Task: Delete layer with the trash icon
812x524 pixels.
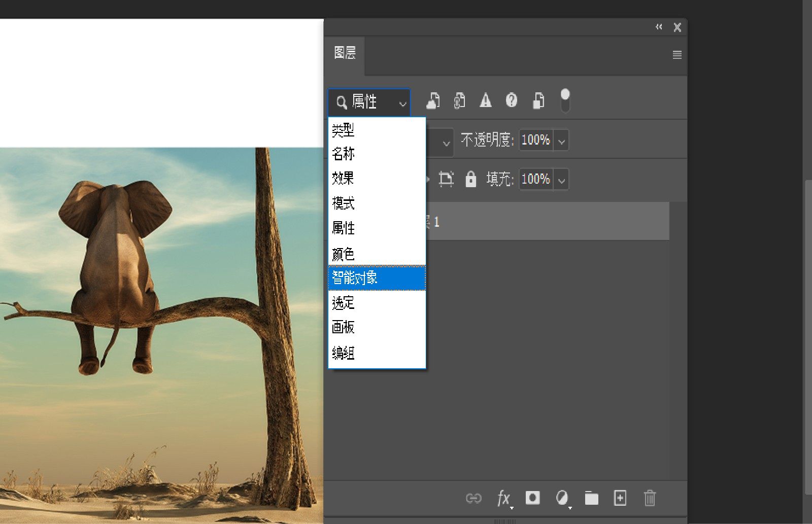Action: pos(650,498)
